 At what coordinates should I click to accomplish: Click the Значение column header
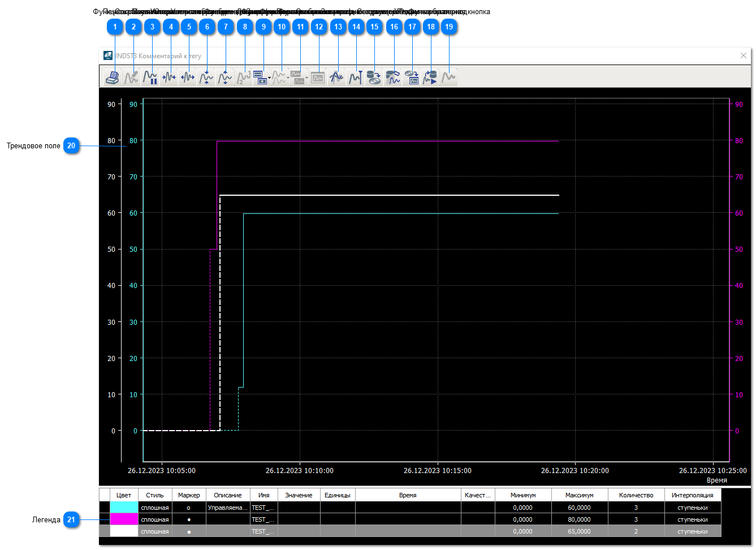pos(299,495)
